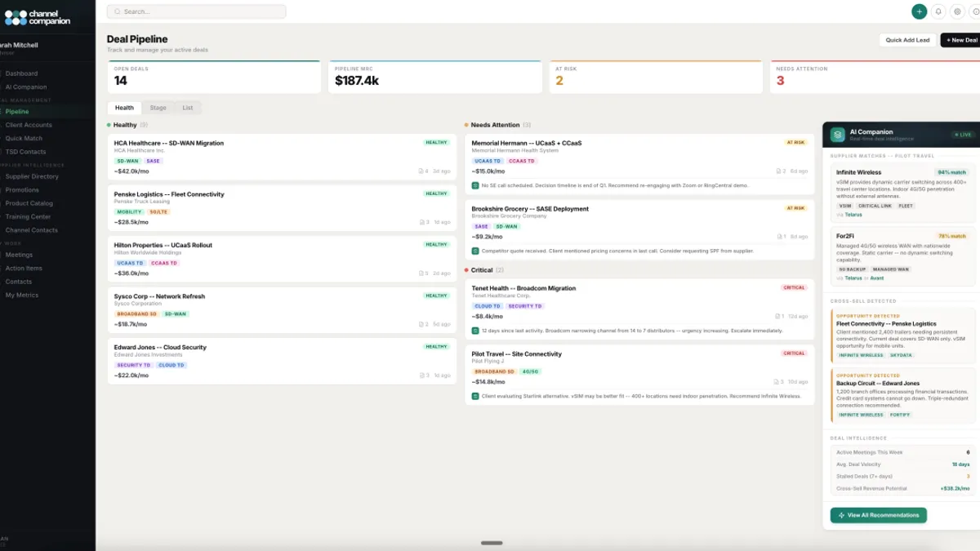
Task: Open notifications via the bell icon
Action: pyautogui.click(x=938, y=11)
